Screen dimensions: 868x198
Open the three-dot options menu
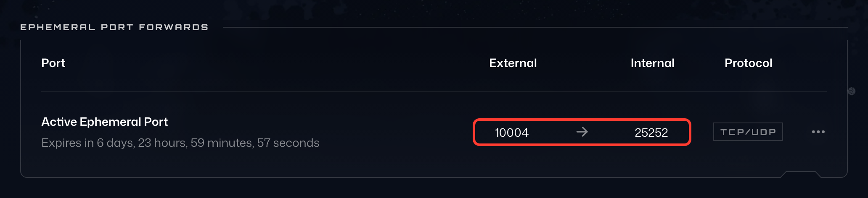tap(818, 132)
